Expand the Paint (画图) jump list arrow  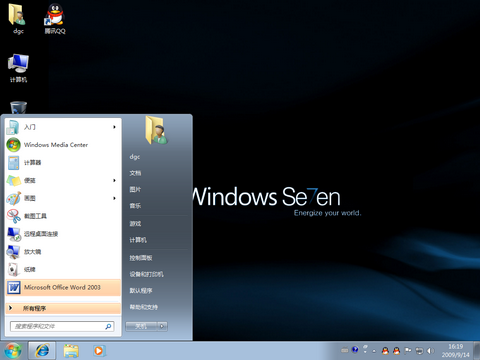coord(114,198)
